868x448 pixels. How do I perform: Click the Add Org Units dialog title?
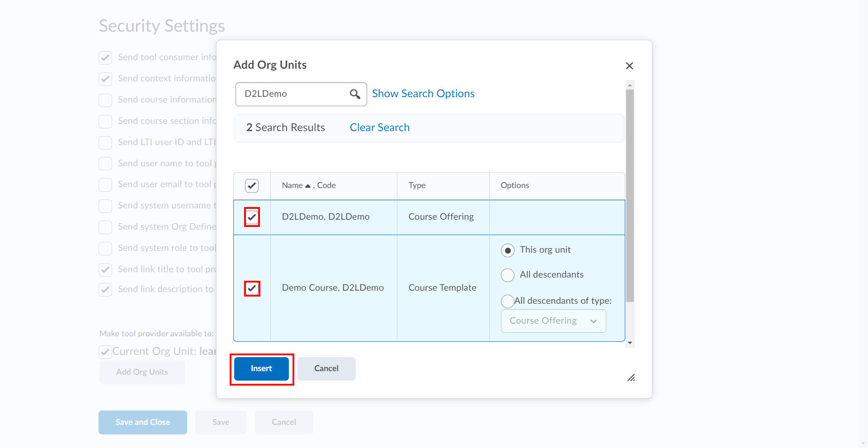270,65
